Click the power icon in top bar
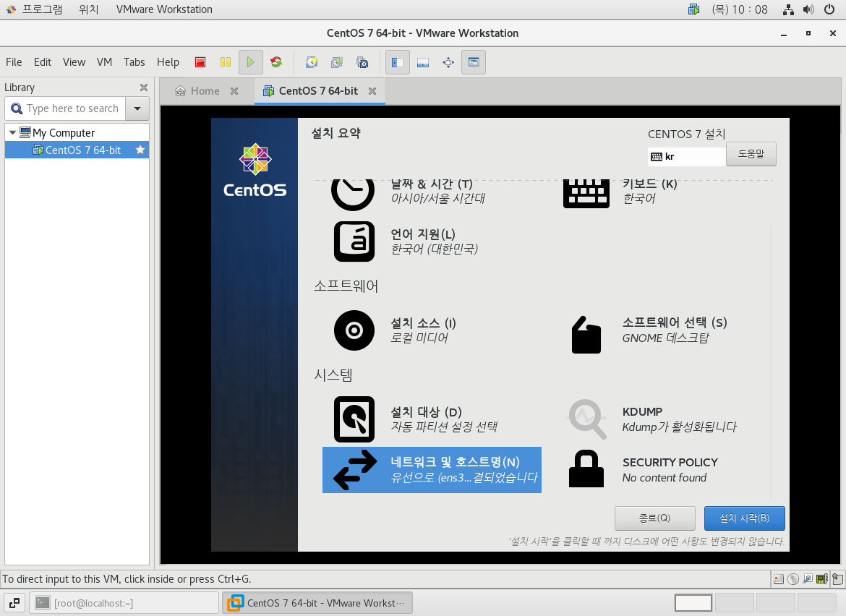This screenshot has width=846, height=616. click(x=829, y=9)
